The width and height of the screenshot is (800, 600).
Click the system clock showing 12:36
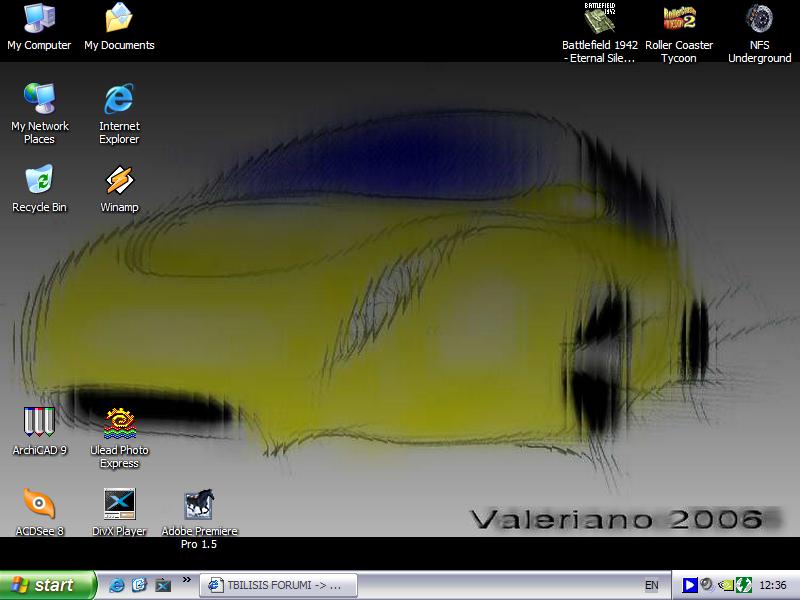click(773, 585)
